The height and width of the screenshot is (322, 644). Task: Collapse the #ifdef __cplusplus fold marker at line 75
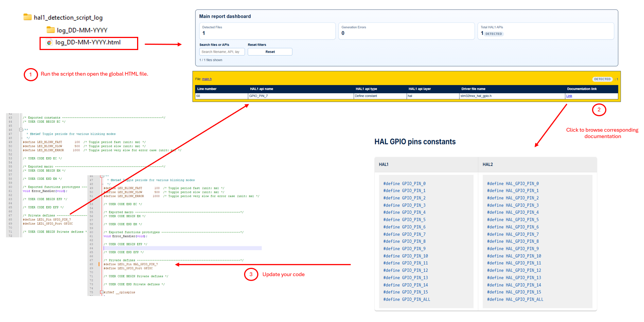click(101, 292)
